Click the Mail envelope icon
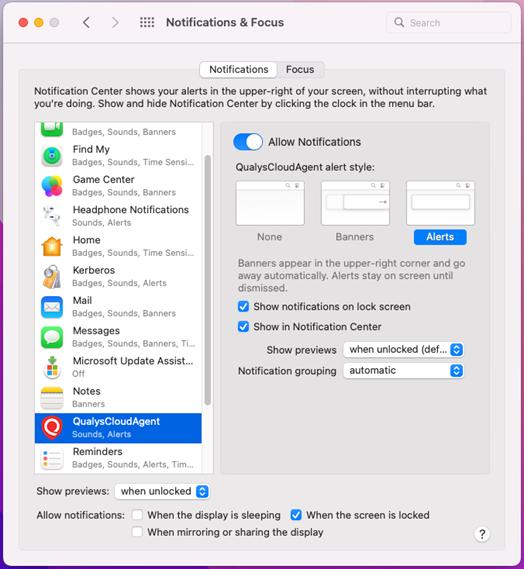 tap(52, 307)
